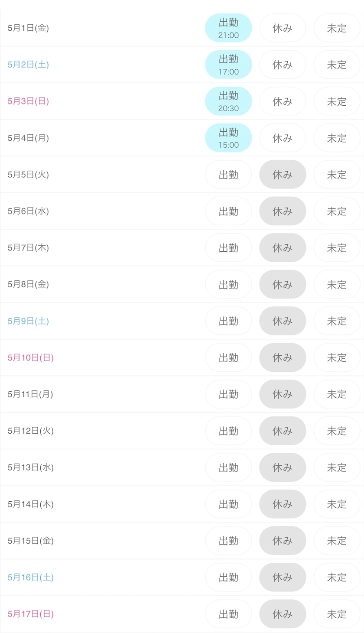The height and width of the screenshot is (633, 364).
Task: Choose 出勤 for 5月9日(土)
Action: [228, 321]
